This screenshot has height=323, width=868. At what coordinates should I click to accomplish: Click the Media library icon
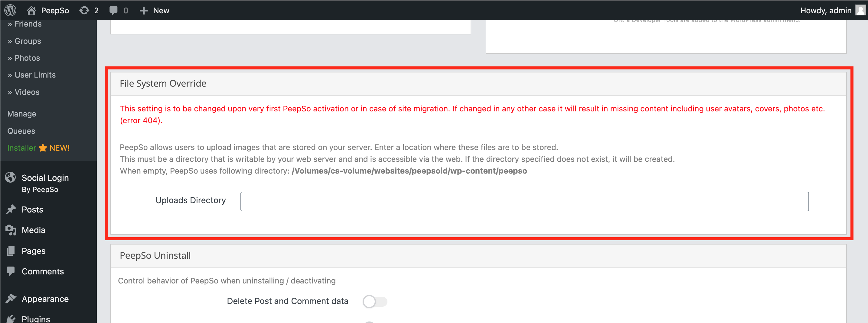tap(11, 230)
